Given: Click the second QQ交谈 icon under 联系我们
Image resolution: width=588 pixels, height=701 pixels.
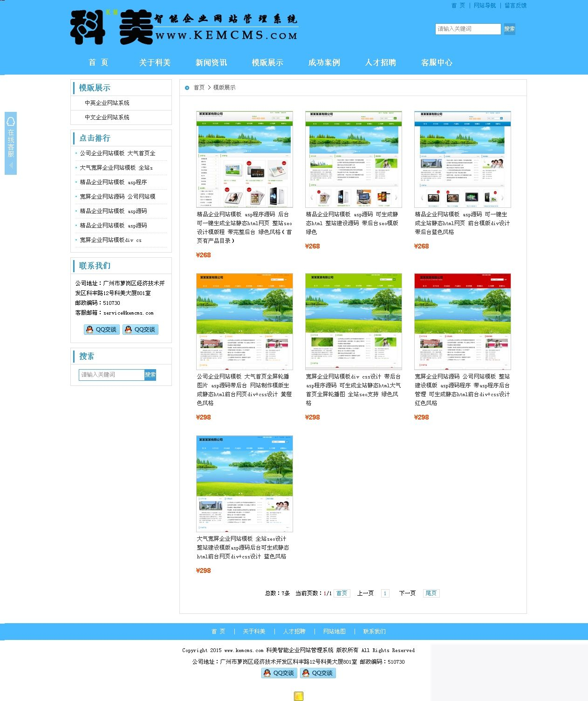Looking at the screenshot, I should [141, 329].
